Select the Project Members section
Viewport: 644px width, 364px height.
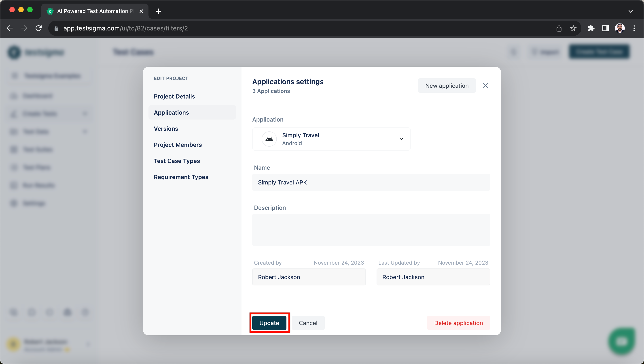coord(178,144)
